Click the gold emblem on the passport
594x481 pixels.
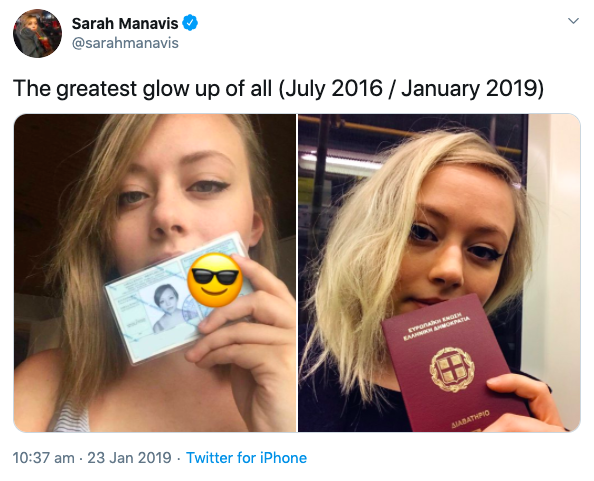pyautogui.click(x=452, y=369)
